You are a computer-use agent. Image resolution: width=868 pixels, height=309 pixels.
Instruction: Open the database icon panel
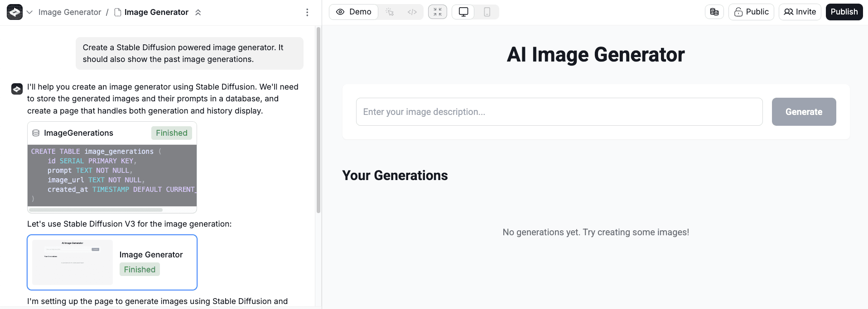(714, 12)
